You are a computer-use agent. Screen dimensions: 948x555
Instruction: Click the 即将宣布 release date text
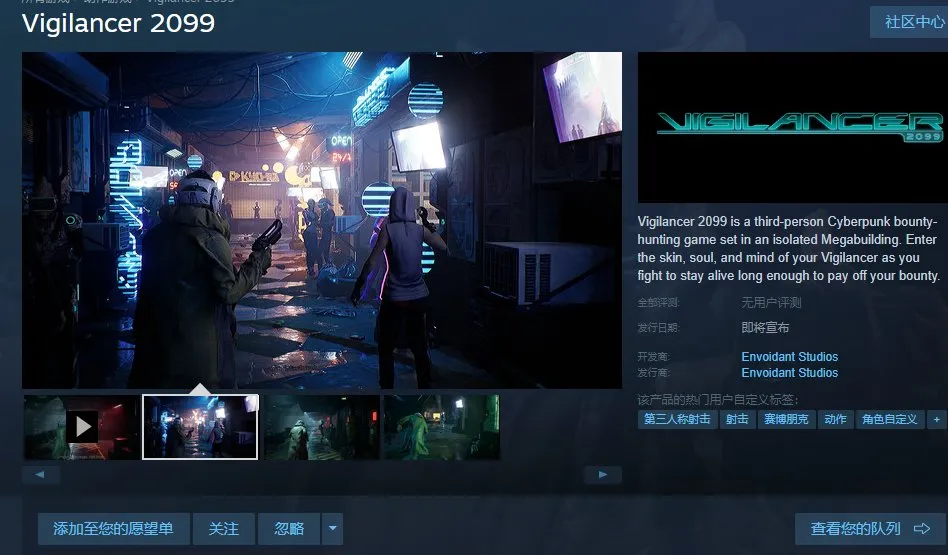pyautogui.click(x=765, y=328)
